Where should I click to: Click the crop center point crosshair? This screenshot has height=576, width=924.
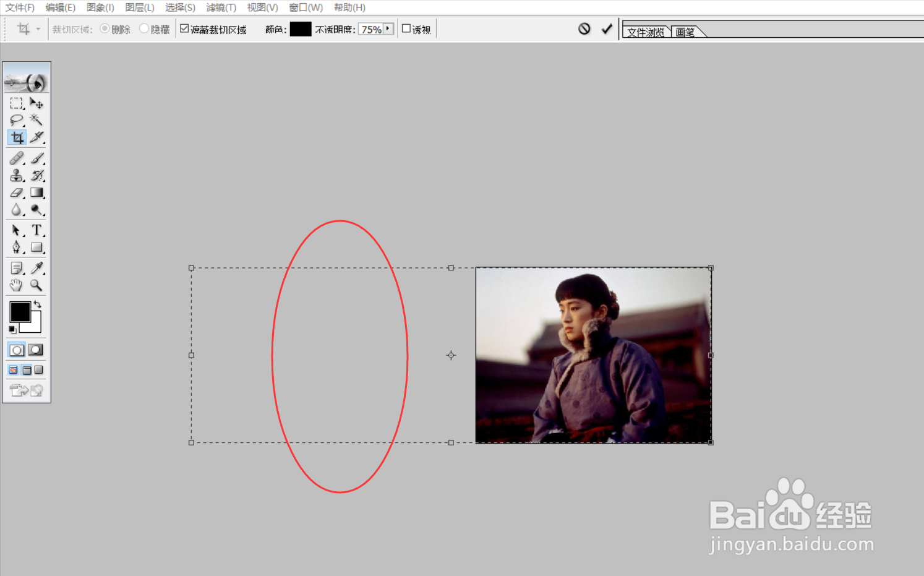coord(451,355)
